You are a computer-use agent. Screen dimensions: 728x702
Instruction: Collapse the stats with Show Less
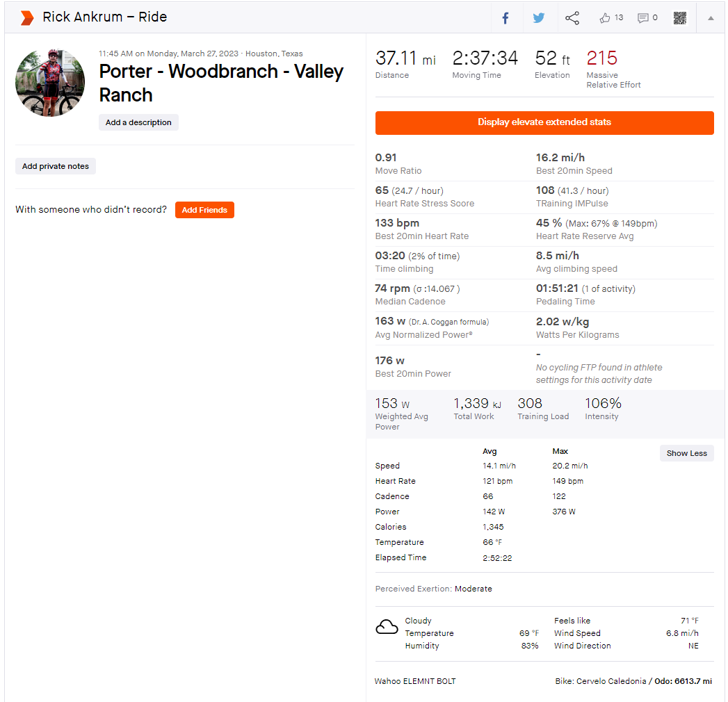pyautogui.click(x=686, y=453)
